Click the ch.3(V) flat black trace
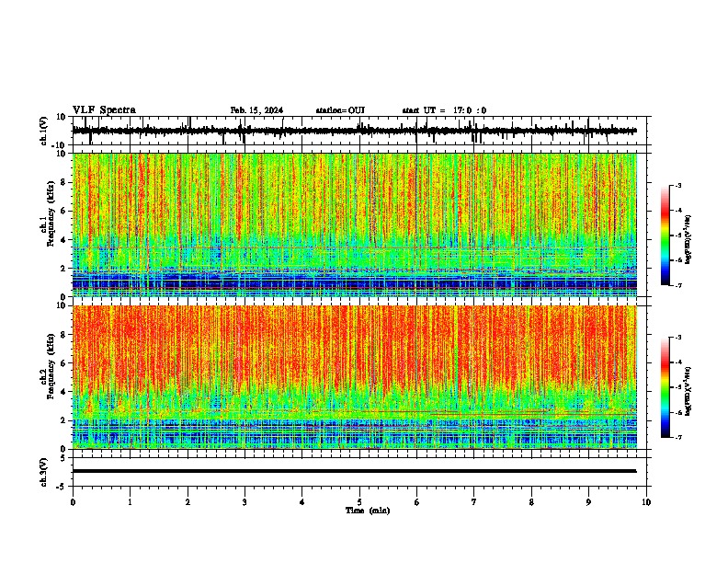 point(354,471)
